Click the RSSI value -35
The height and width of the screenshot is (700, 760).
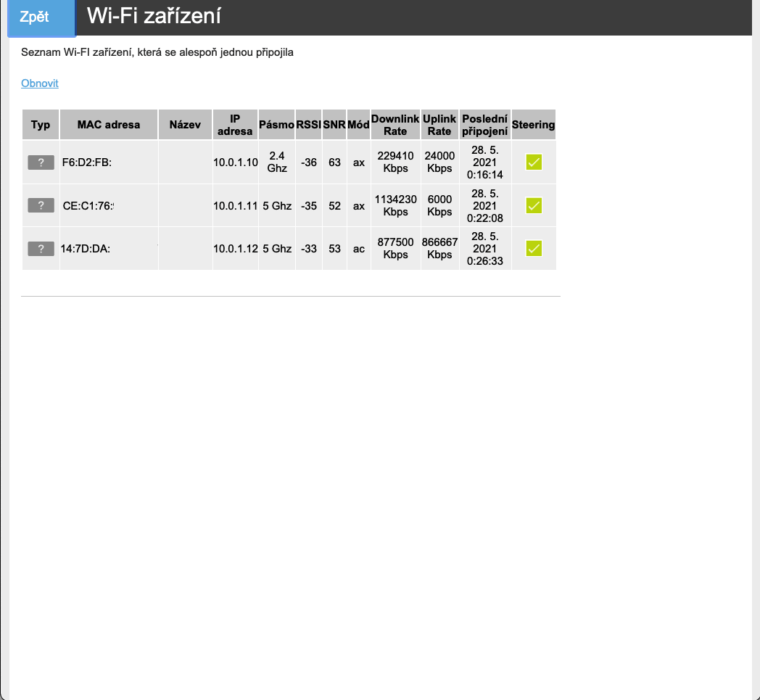pyautogui.click(x=309, y=205)
